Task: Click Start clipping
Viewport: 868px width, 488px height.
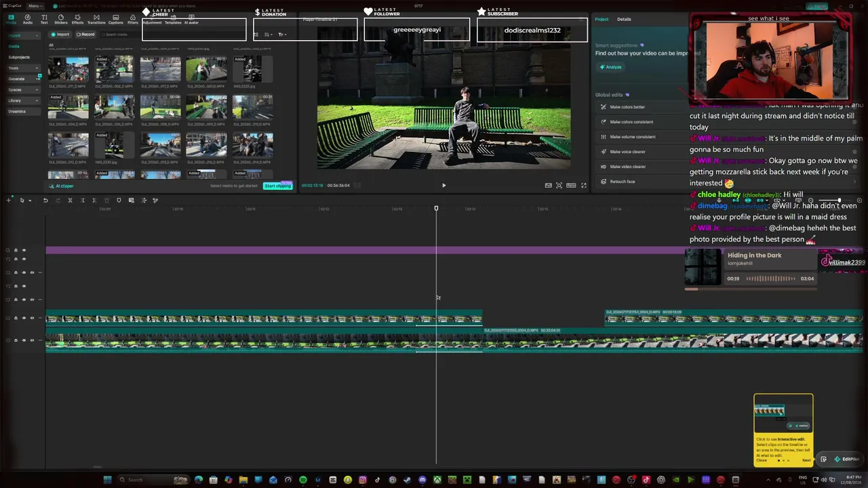Action: 277,186
